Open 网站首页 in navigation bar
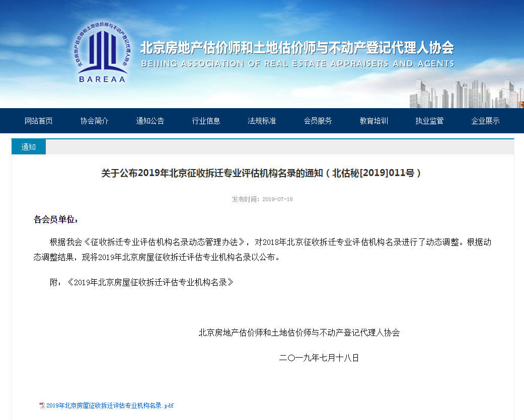 tap(39, 121)
